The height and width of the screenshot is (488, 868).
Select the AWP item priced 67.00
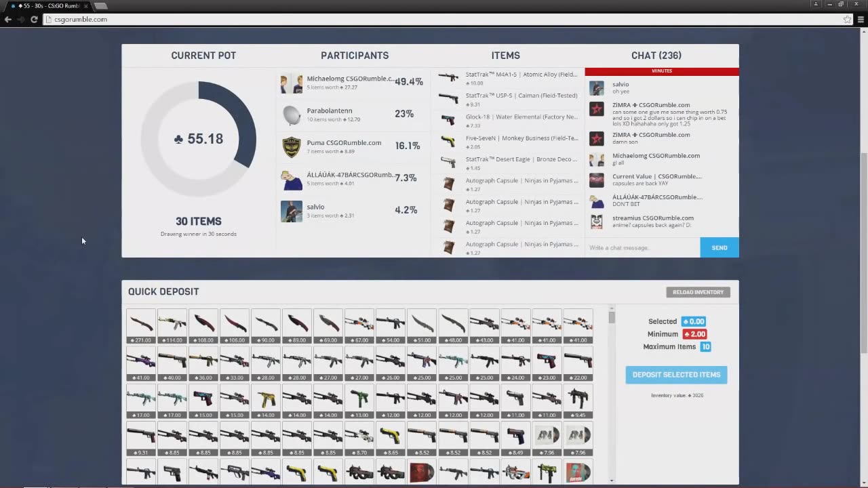pos(359,327)
